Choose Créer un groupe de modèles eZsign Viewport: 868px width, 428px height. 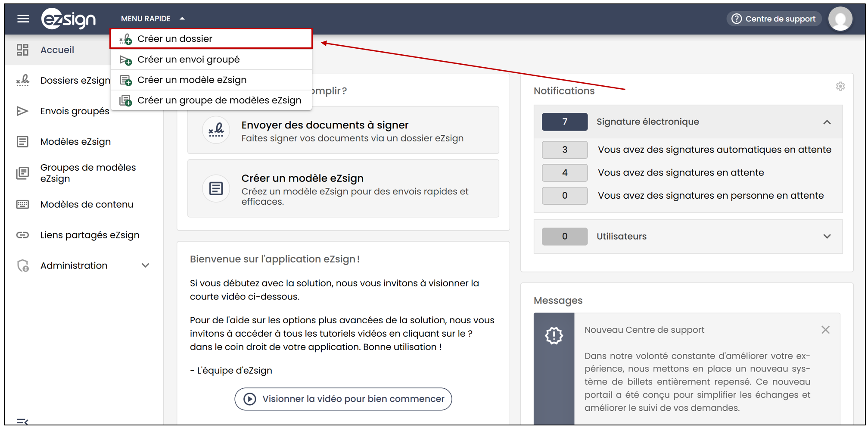[x=211, y=100]
